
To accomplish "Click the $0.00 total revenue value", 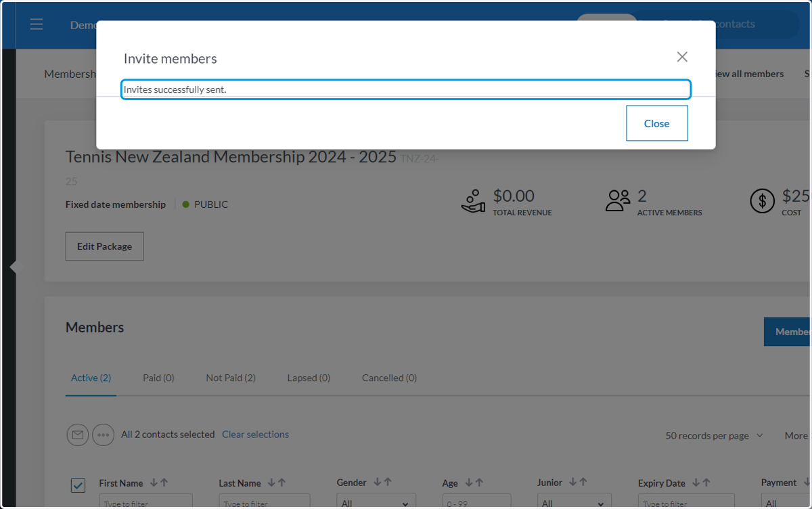I will pyautogui.click(x=514, y=196).
